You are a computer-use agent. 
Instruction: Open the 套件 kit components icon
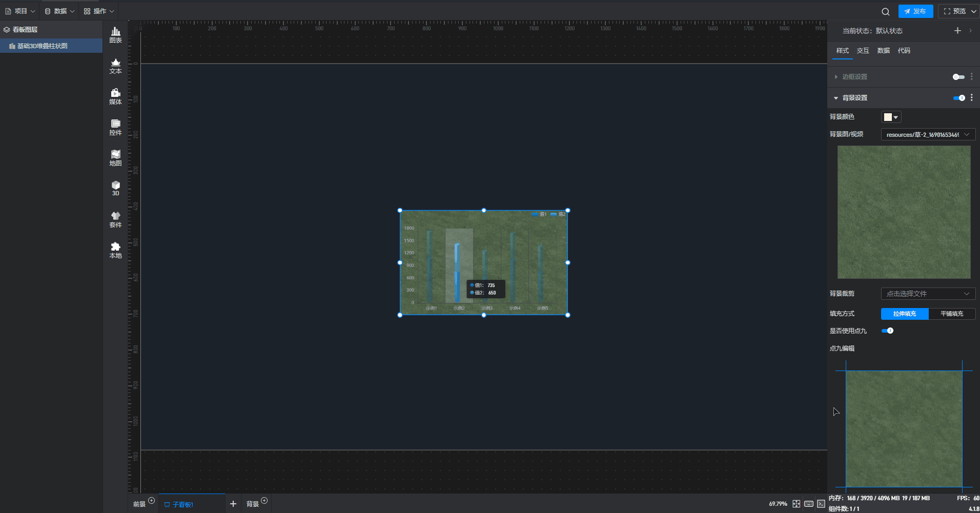point(115,219)
